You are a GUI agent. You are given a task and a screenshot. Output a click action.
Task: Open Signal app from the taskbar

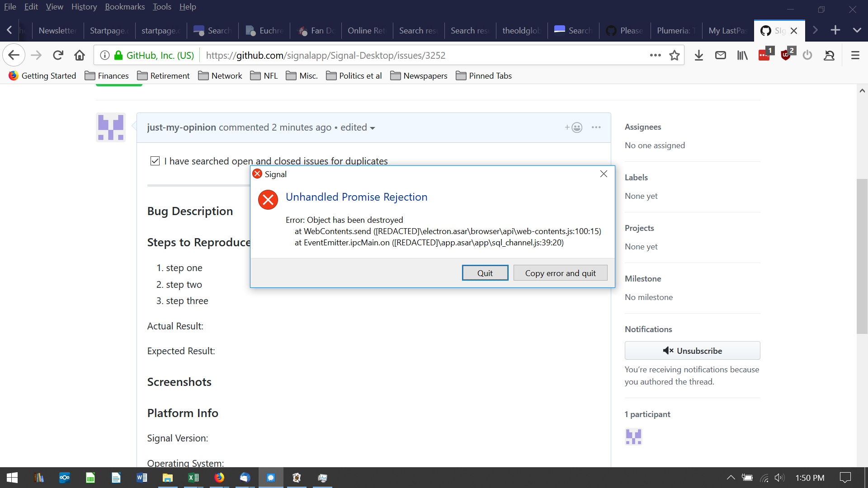point(271,478)
